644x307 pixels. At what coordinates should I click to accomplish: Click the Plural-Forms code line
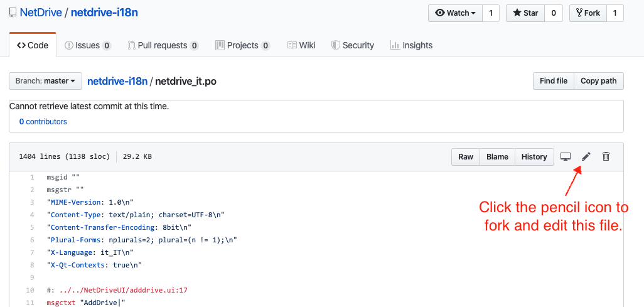(x=142, y=240)
